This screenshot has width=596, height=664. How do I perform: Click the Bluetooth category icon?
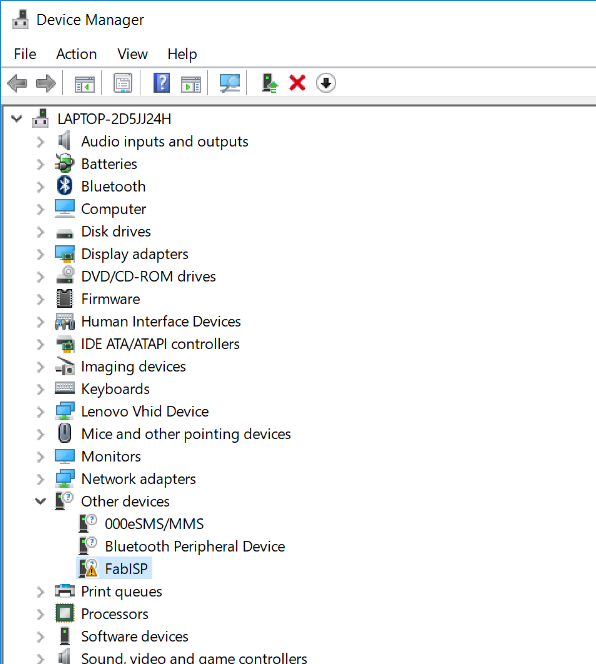tap(64, 186)
